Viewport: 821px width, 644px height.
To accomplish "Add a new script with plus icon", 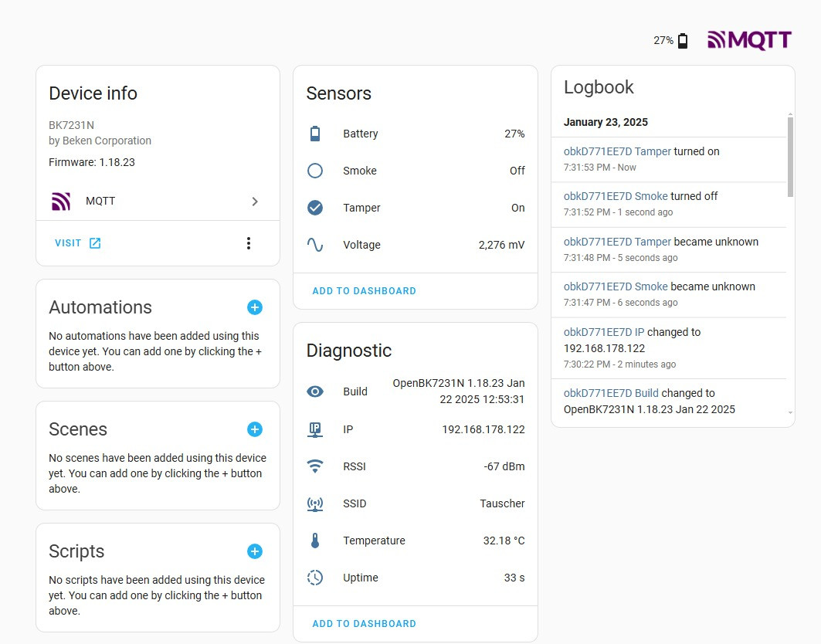I will click(255, 551).
